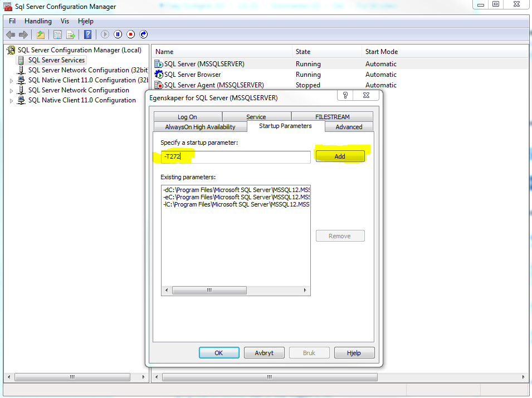Viewport: 532px width, 398px height.
Task: Select the SQL Server Configuration Manager (Local) root
Action: pyautogui.click(x=80, y=50)
